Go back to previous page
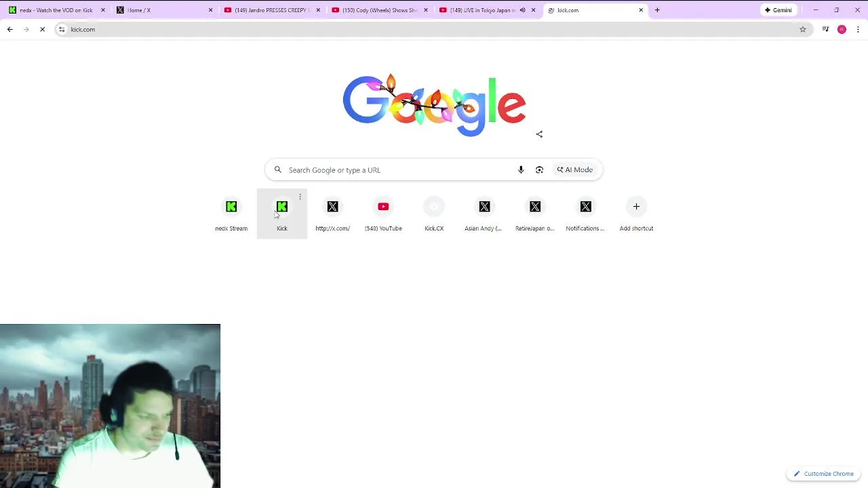This screenshot has width=868, height=488. [x=10, y=29]
